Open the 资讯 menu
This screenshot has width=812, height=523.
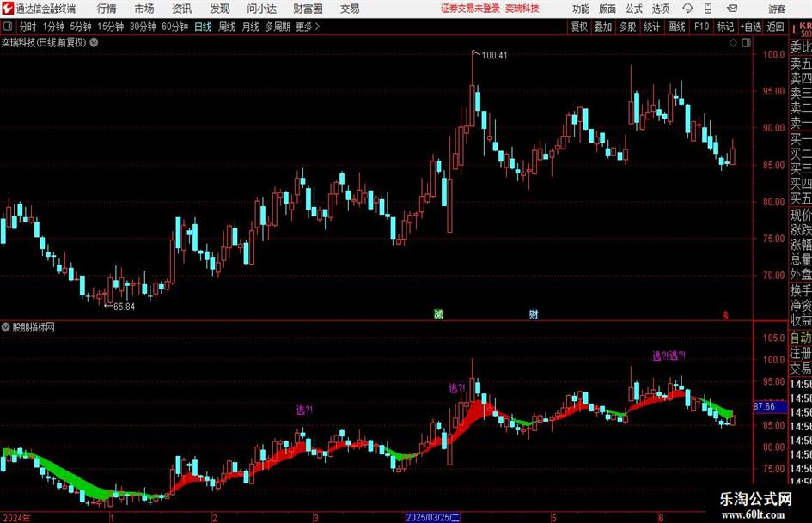[x=182, y=9]
